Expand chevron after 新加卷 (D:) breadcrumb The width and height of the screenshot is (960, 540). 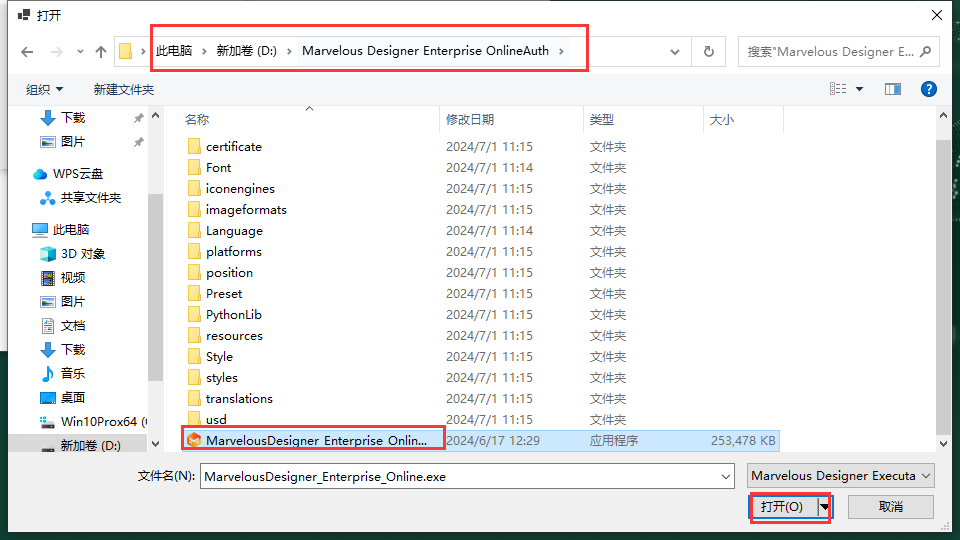[289, 51]
